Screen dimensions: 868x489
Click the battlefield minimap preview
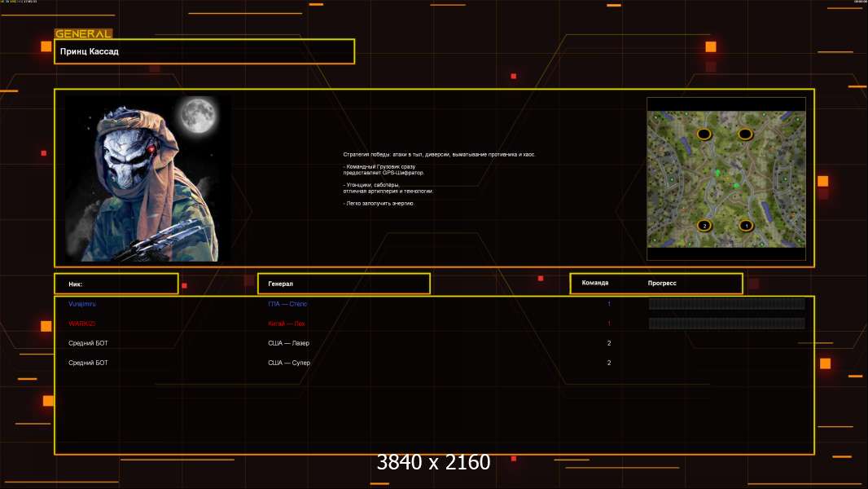tap(726, 178)
